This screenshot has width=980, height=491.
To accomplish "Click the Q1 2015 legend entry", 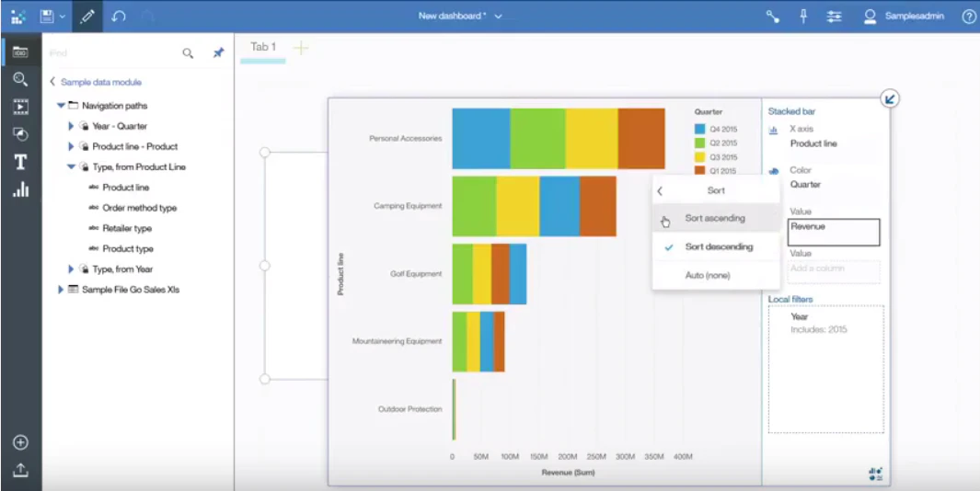I will [x=716, y=170].
